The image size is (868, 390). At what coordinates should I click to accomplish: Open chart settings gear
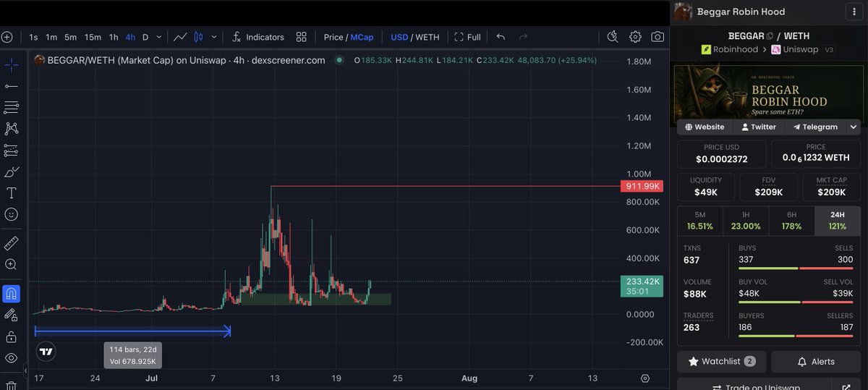pos(635,37)
